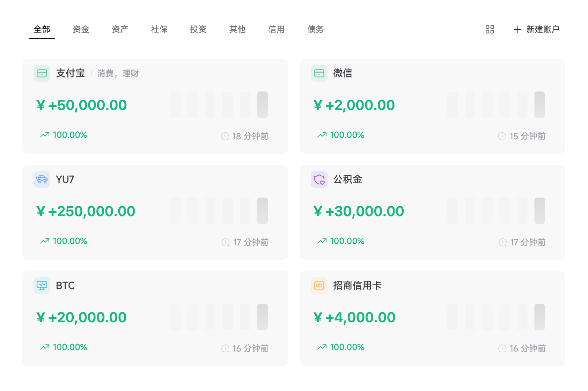Click the trend arrow icon under ¥+250,000.00
Viewport: 588px width, 391px height.
click(x=45, y=241)
